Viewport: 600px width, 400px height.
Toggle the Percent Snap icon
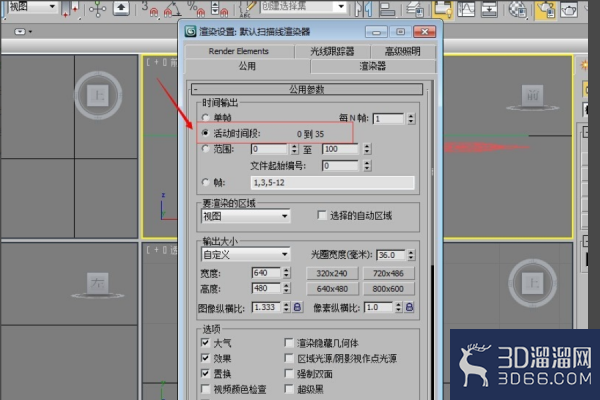[197, 8]
